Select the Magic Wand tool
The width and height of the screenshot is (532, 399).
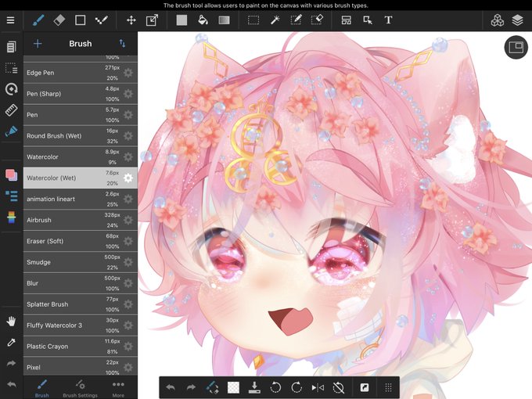tap(275, 20)
